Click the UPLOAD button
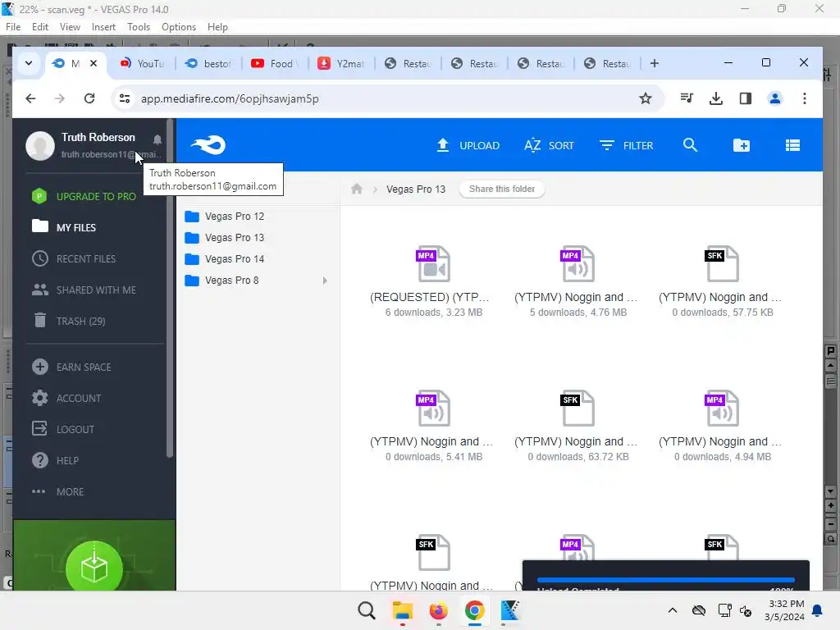This screenshot has height=630, width=840. (468, 146)
